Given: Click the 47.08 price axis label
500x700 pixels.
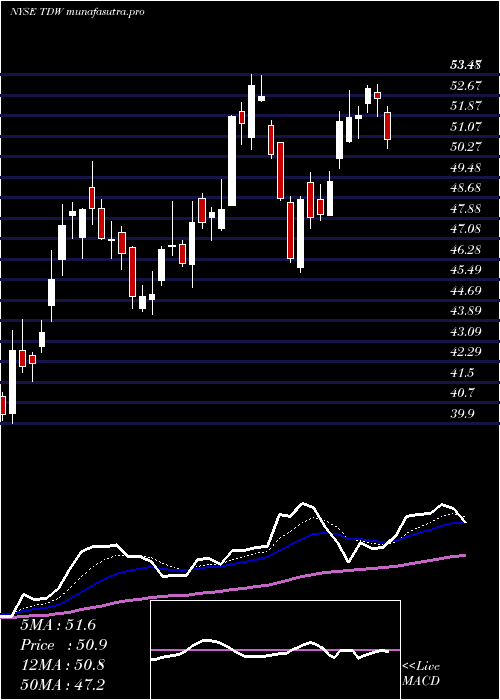Looking at the screenshot, I should [465, 229].
